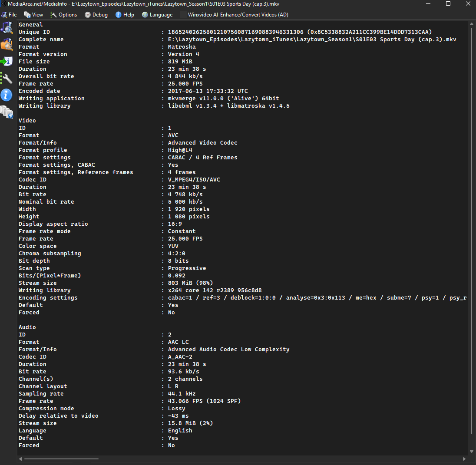Screen dimensions: 476x465
Task: Click the vertical scrollbar thumb
Action: (x=472, y=231)
